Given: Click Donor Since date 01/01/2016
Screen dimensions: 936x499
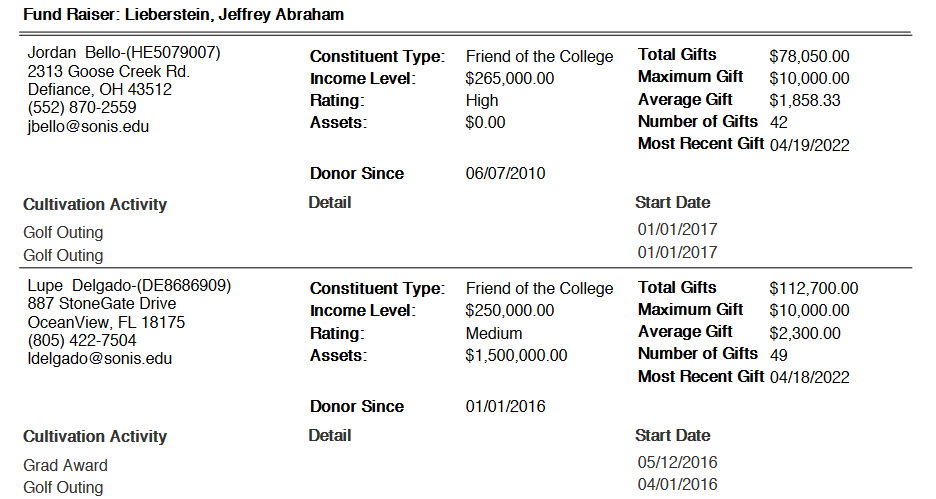Looking at the screenshot, I should point(505,407).
